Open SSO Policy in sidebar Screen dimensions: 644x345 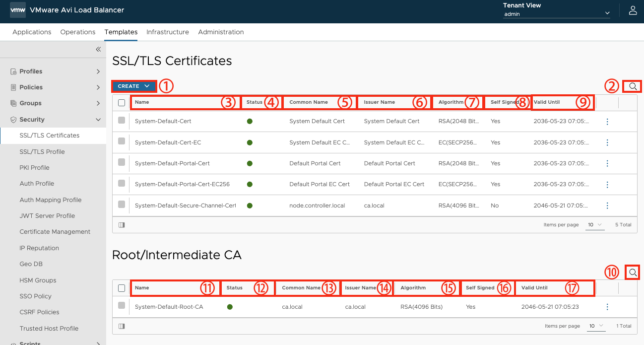36,296
